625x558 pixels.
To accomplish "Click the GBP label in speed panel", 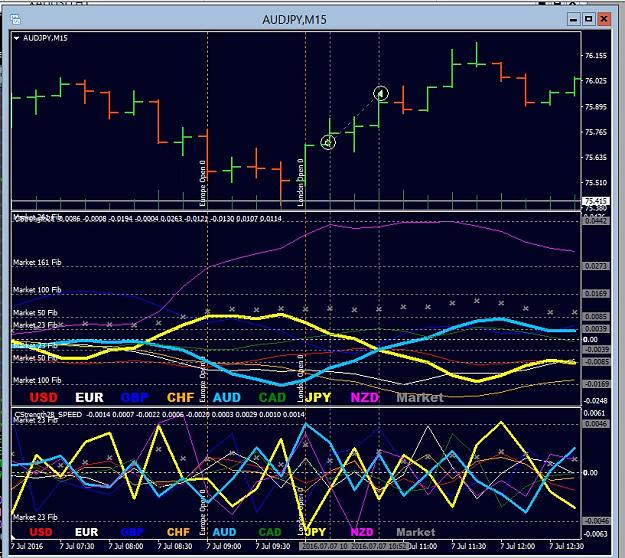I will click(x=132, y=532).
